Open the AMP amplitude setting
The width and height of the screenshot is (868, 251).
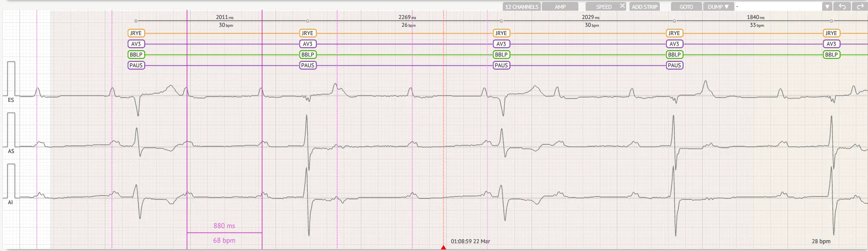[x=560, y=6]
